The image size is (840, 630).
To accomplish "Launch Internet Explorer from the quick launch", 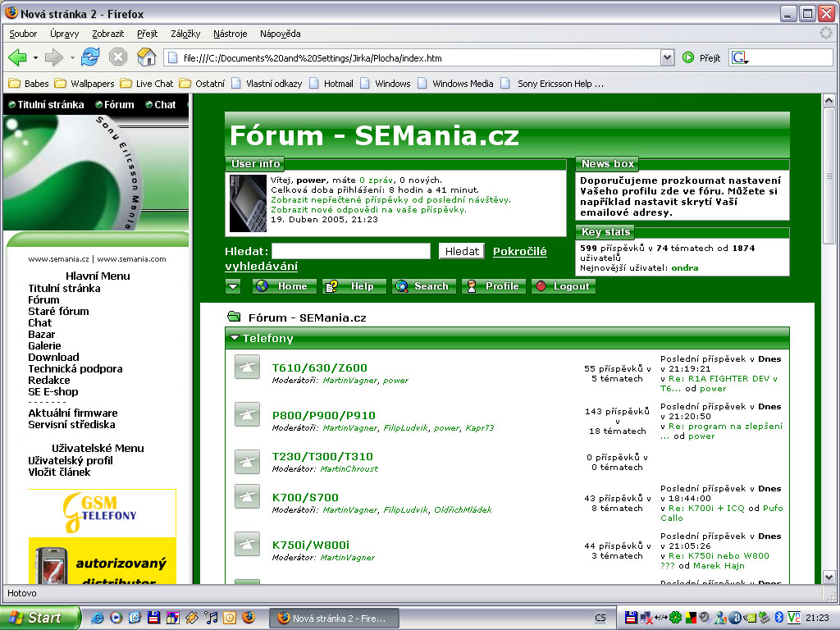I will pos(97,618).
